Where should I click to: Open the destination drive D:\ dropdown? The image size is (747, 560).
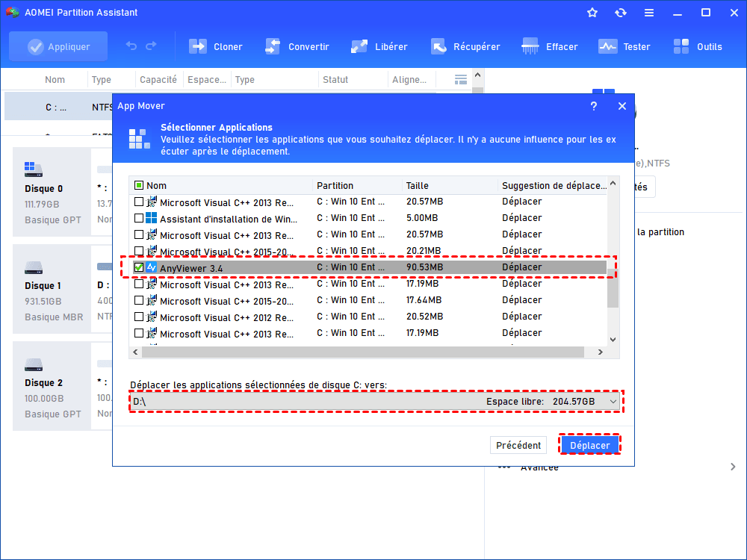click(374, 402)
